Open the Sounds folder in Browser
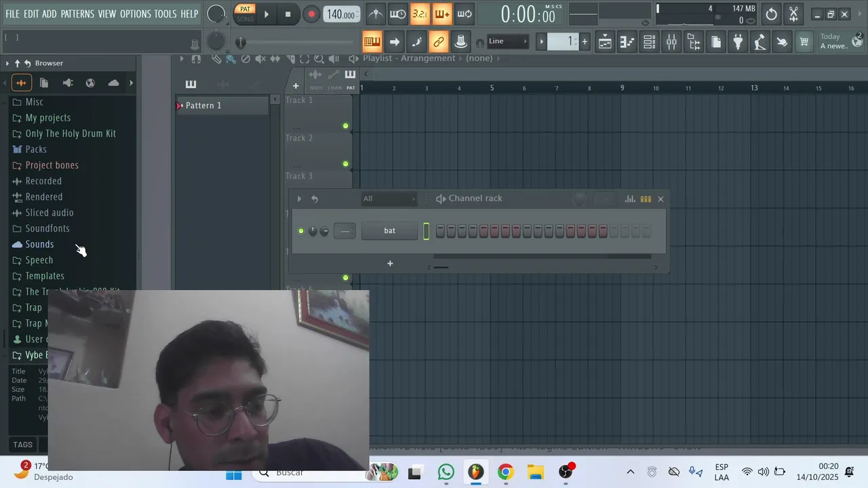Screen dimensions: 868x488 pos(39,244)
